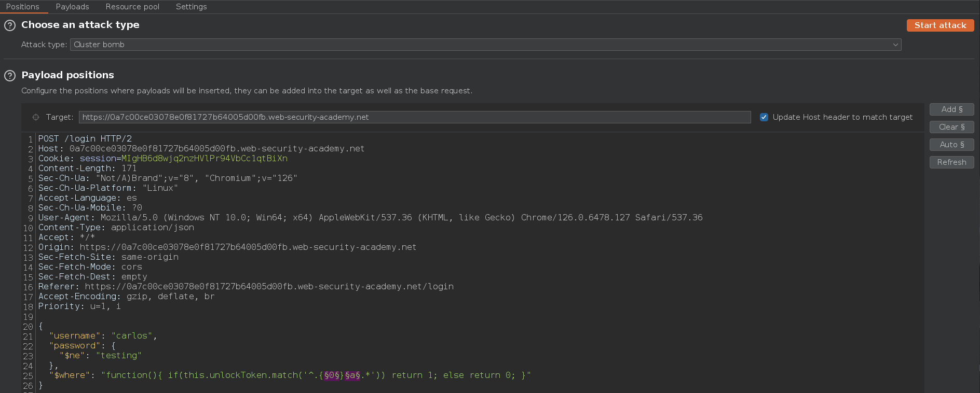The image size is (980, 393).
Task: Click the Content-Type: application/json line
Action: point(116,228)
